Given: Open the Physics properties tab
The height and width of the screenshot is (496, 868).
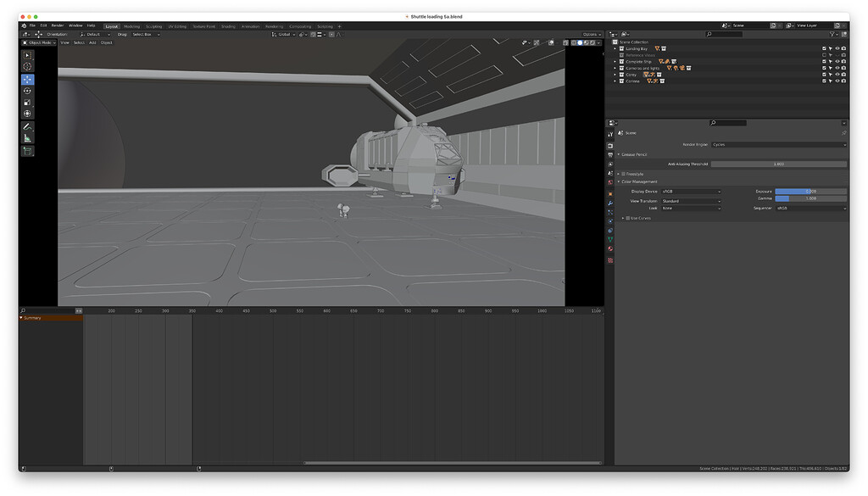Looking at the screenshot, I should tap(610, 221).
